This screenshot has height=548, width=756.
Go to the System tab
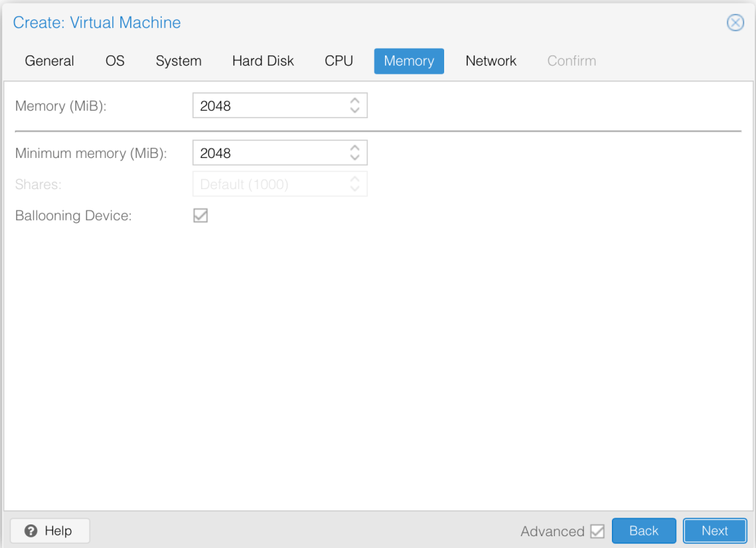[x=178, y=61]
